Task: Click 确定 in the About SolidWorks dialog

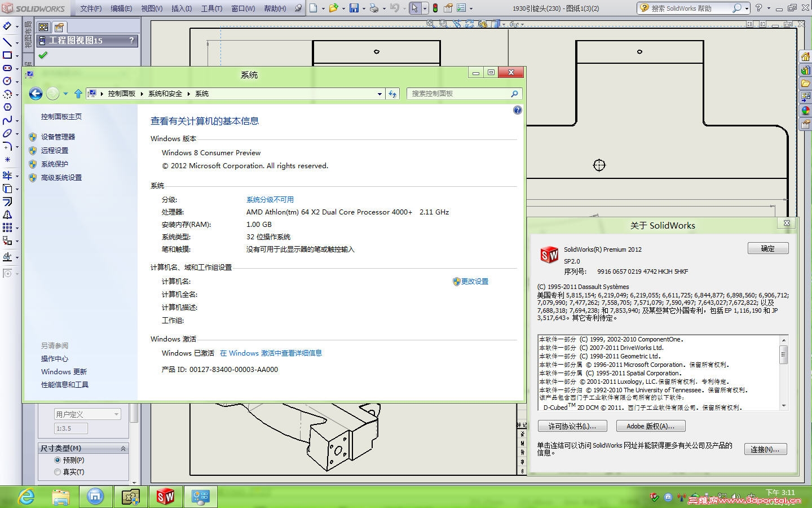Action: (768, 248)
